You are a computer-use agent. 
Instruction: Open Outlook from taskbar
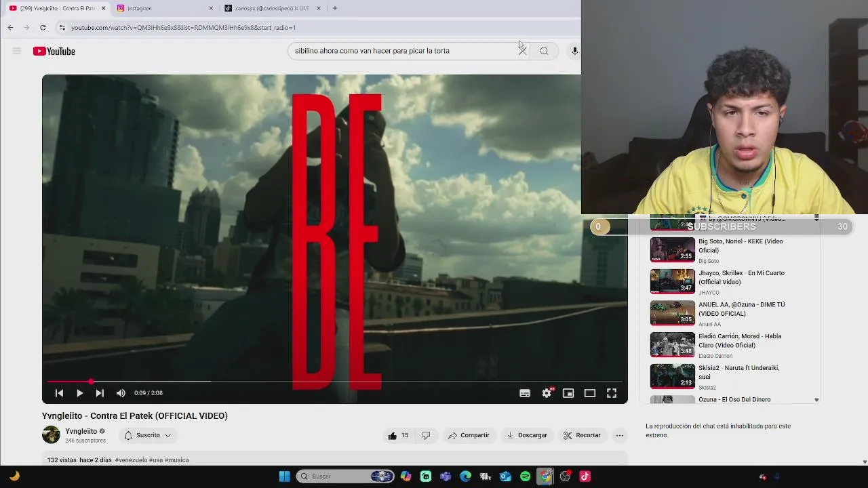505,476
